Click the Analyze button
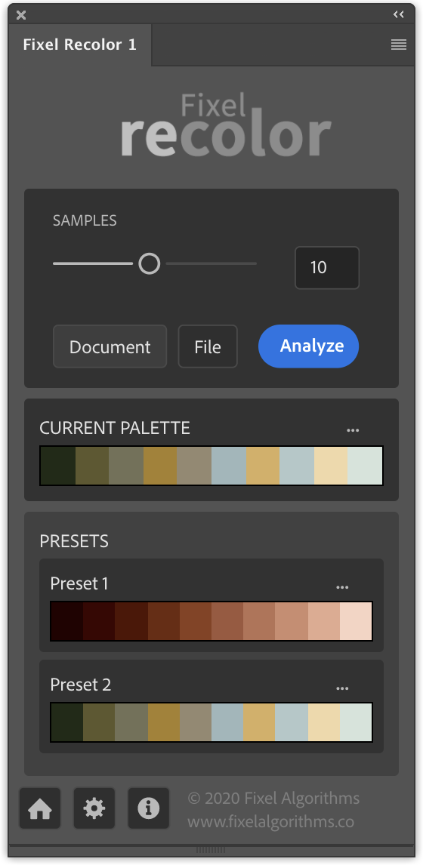This screenshot has height=868, width=423. click(308, 346)
